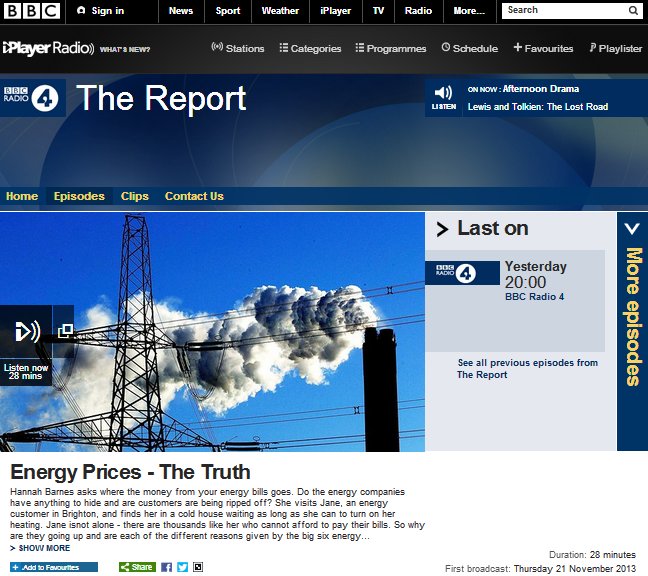Click into the Search input field
648x576 pixels.
pyautogui.click(x=563, y=10)
